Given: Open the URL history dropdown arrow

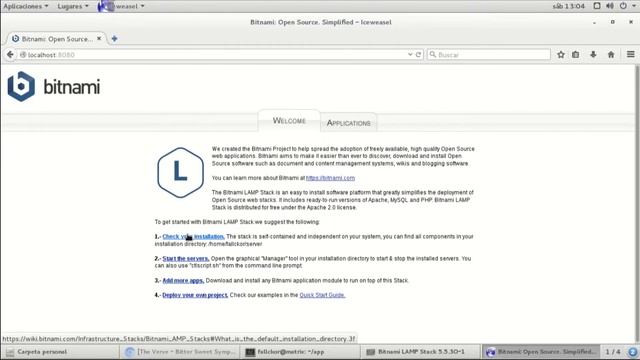Looking at the screenshot, I should click(x=410, y=55).
